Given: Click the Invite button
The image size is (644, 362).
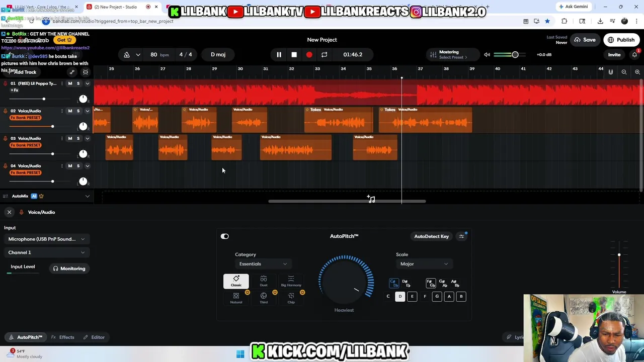Looking at the screenshot, I should 614,54.
